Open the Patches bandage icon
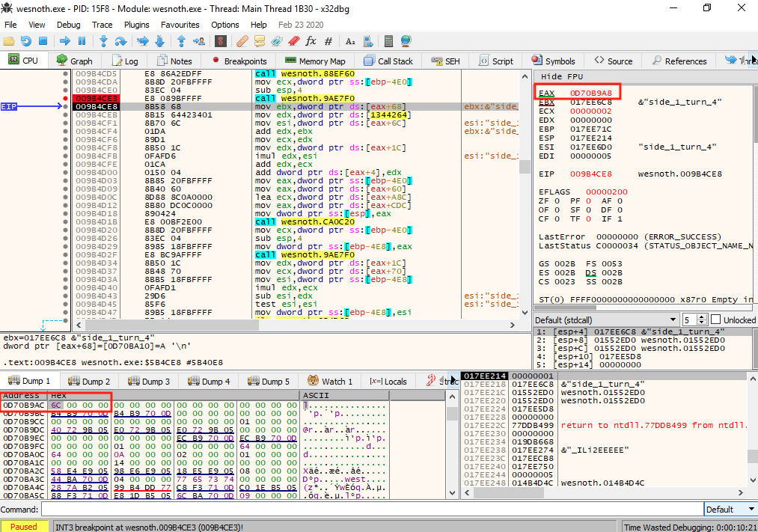The width and height of the screenshot is (758, 532). [x=242, y=41]
